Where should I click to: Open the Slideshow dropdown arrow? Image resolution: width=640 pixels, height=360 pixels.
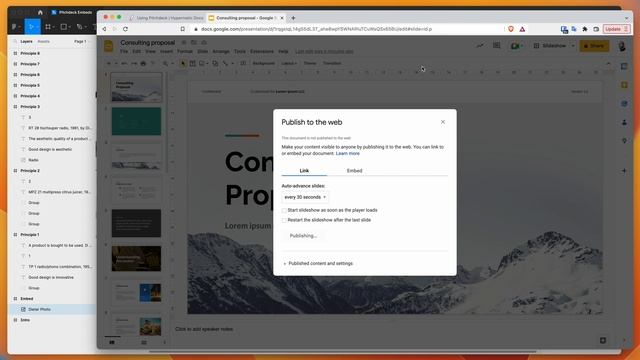tap(573, 46)
